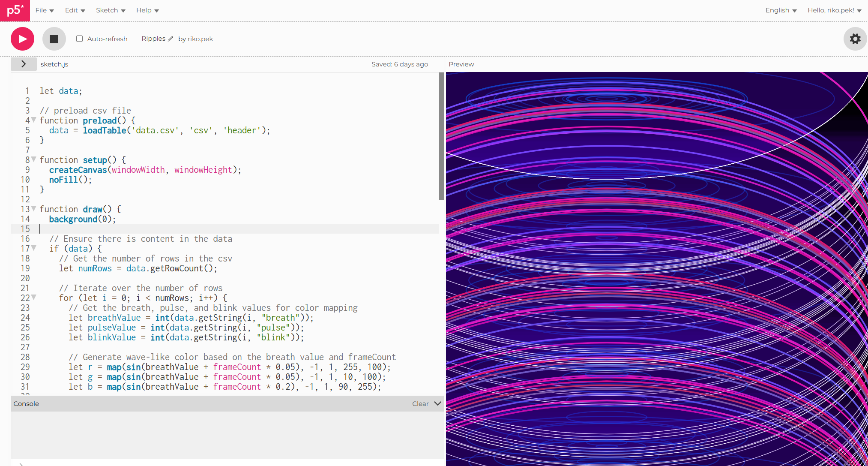The image size is (868, 466).
Task: Click the '// Get the number of rows' comment
Action: click(x=146, y=259)
